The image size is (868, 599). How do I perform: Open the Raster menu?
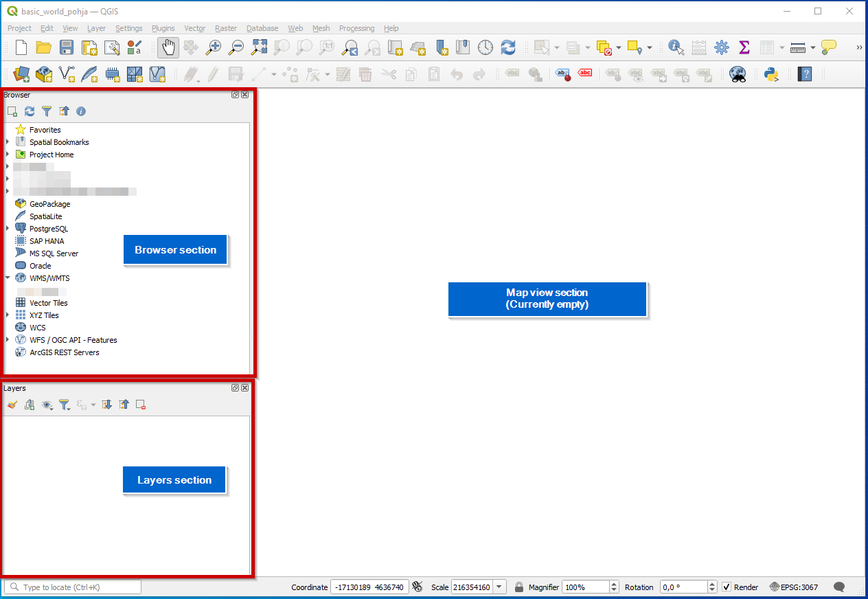226,28
